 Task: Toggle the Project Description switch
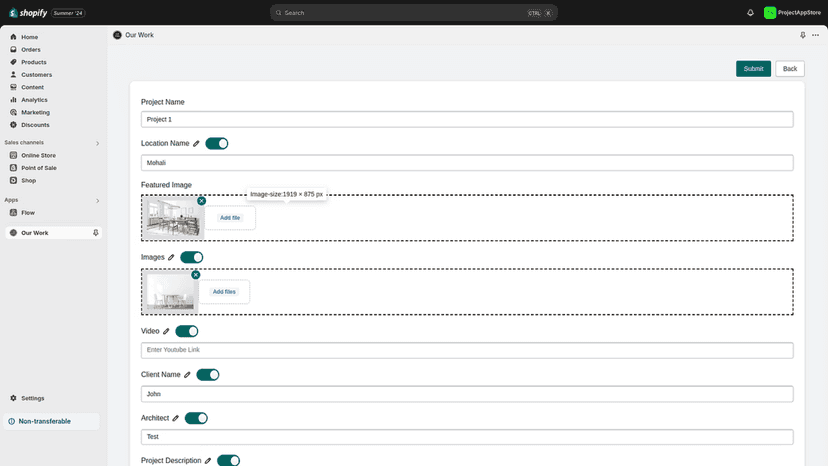click(x=229, y=461)
